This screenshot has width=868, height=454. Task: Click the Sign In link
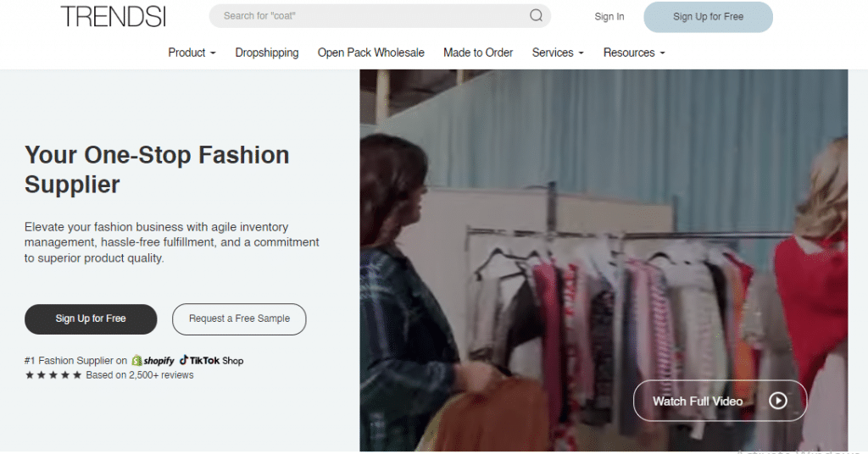pos(609,17)
